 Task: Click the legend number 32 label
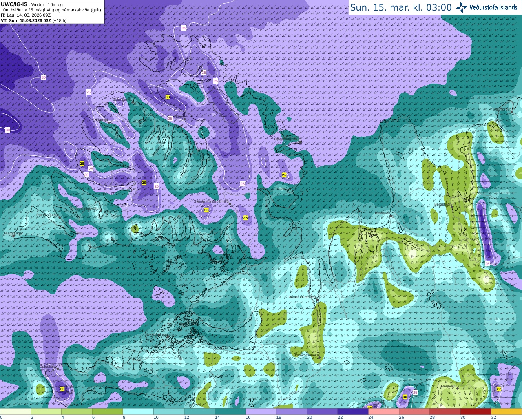coord(493,417)
